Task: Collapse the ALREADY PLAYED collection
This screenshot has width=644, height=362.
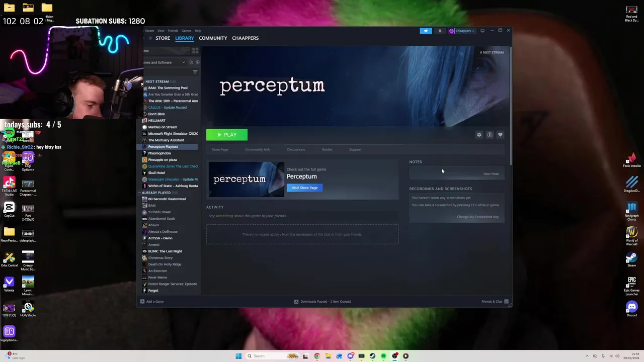Action: tap(140, 193)
